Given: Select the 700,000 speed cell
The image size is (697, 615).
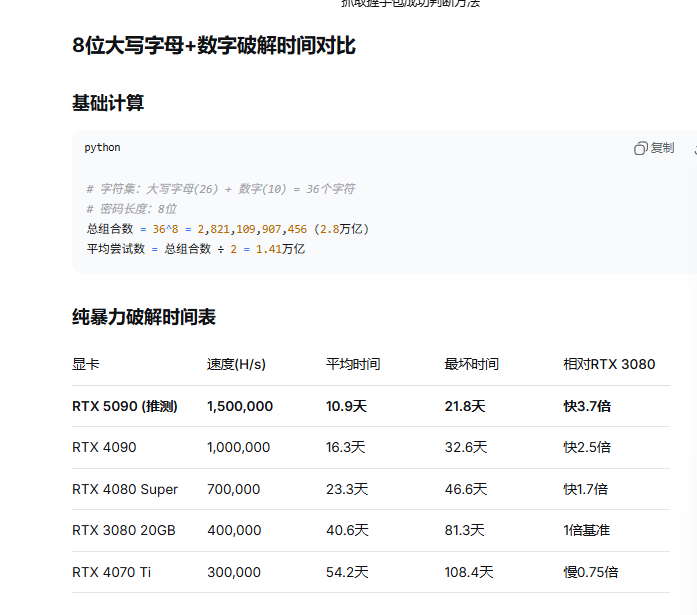Looking at the screenshot, I should (x=233, y=489).
